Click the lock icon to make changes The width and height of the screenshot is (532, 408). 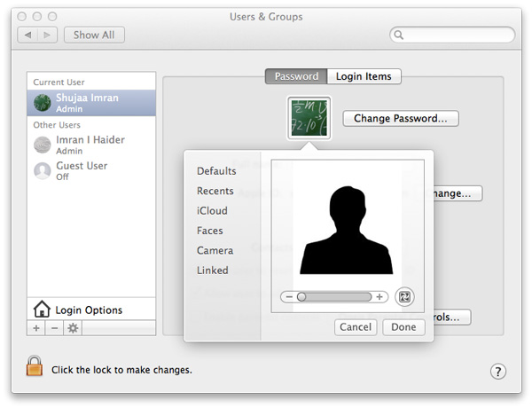35,366
